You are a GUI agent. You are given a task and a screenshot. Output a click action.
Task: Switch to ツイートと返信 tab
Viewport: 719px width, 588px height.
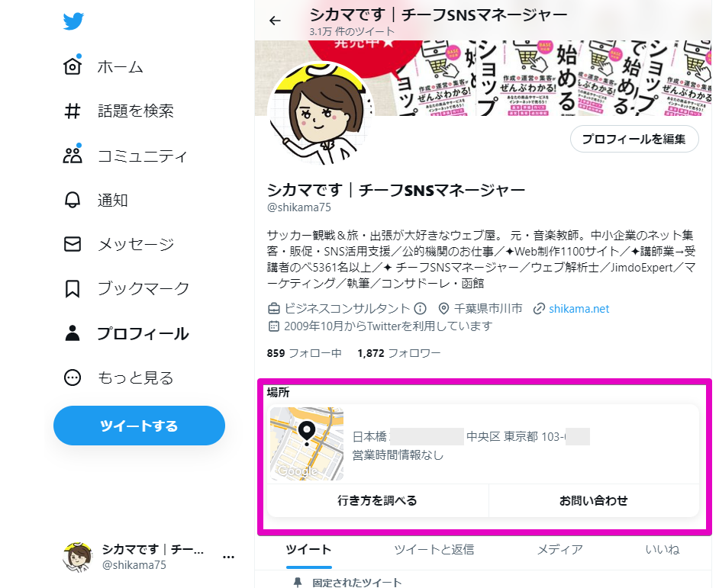pos(434,549)
